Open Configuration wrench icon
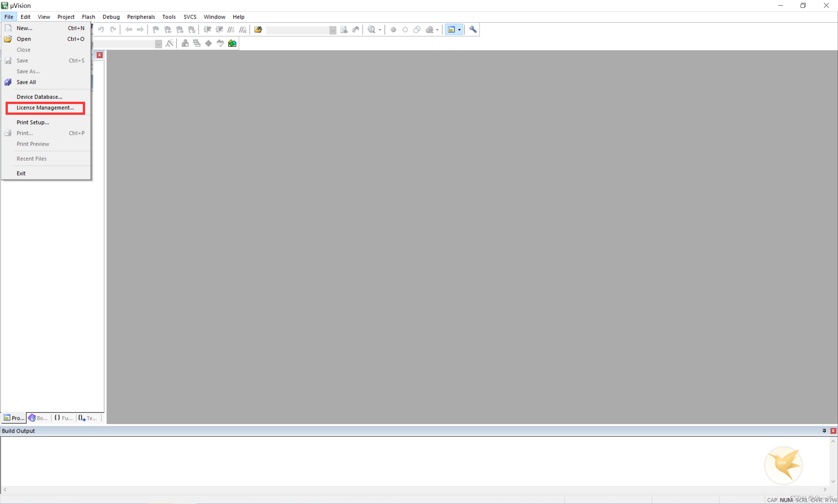This screenshot has width=838, height=504. point(473,29)
